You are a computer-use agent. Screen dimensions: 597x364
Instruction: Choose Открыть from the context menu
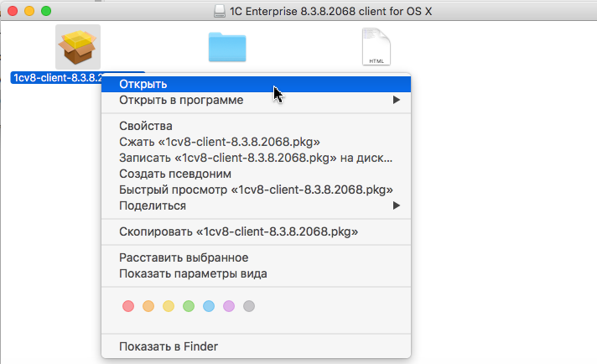(x=143, y=84)
